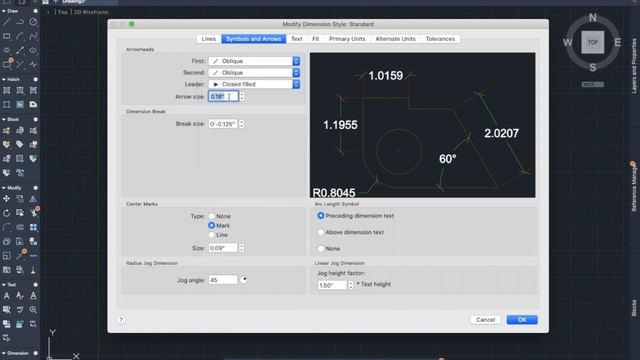Image resolution: width=640 pixels, height=360 pixels.
Task: Click the E compass direction on ViewCube
Action: [x=618, y=42]
